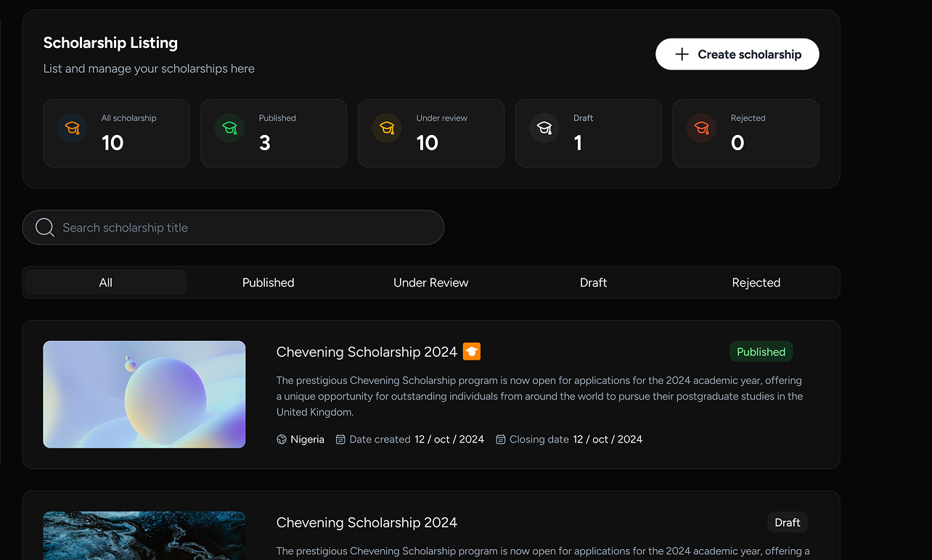
Task: Open the first scholarship's pastel sphere thumbnail
Action: [x=144, y=395]
